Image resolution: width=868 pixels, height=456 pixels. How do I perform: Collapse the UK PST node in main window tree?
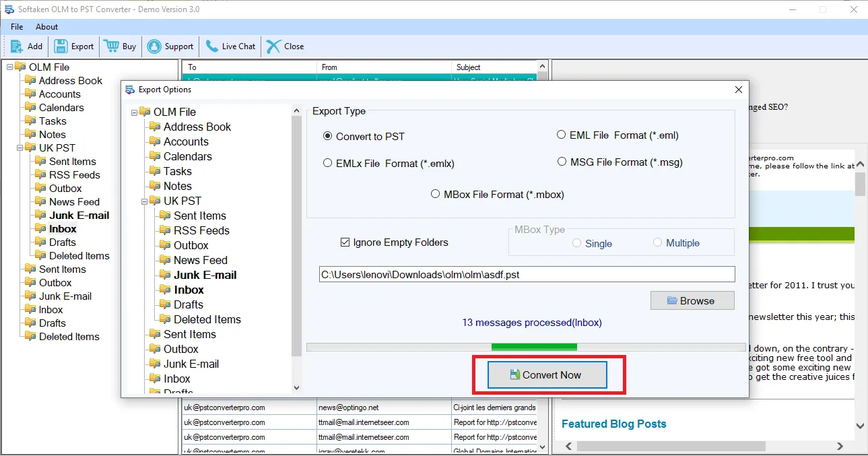[20, 148]
